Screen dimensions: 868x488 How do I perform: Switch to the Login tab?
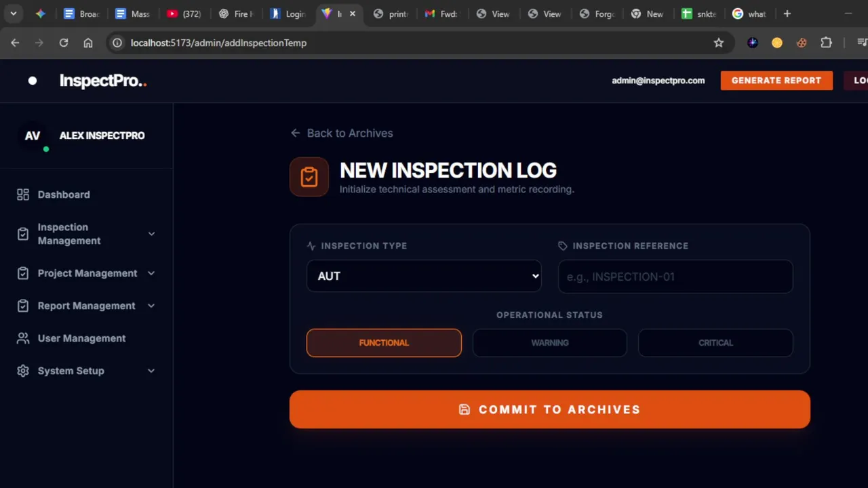[288, 14]
